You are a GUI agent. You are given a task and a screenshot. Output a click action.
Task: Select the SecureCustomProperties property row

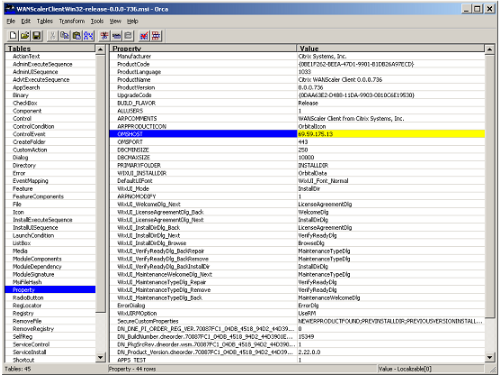[x=297, y=321]
